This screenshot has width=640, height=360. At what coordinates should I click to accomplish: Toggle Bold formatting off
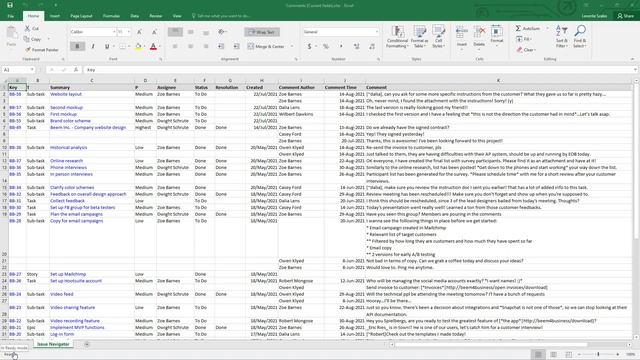coord(77,47)
